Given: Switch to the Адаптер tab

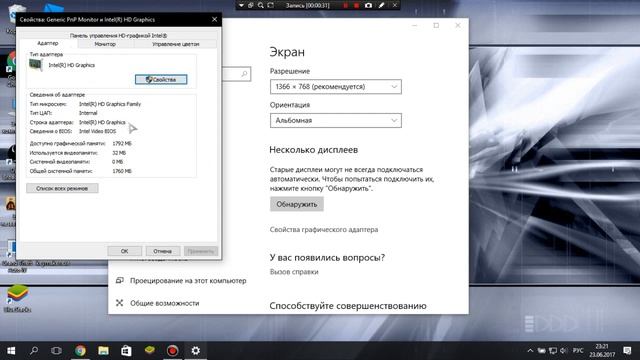Looking at the screenshot, I should point(48,43).
